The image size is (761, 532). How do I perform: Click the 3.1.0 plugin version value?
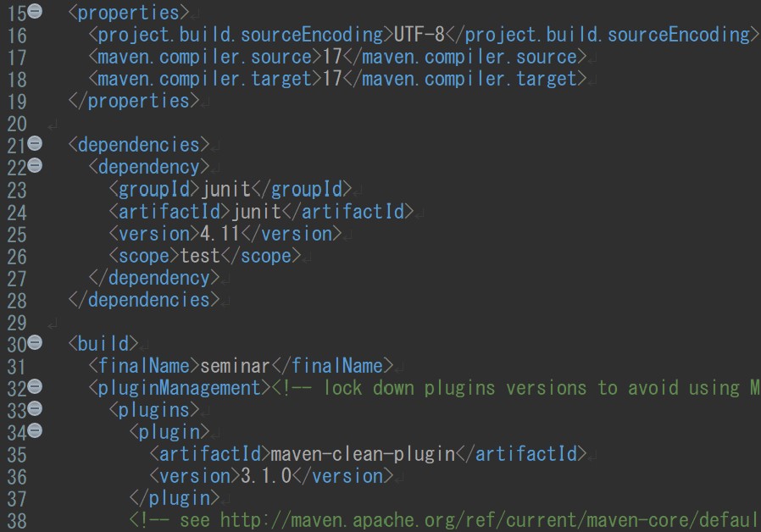[x=266, y=476]
